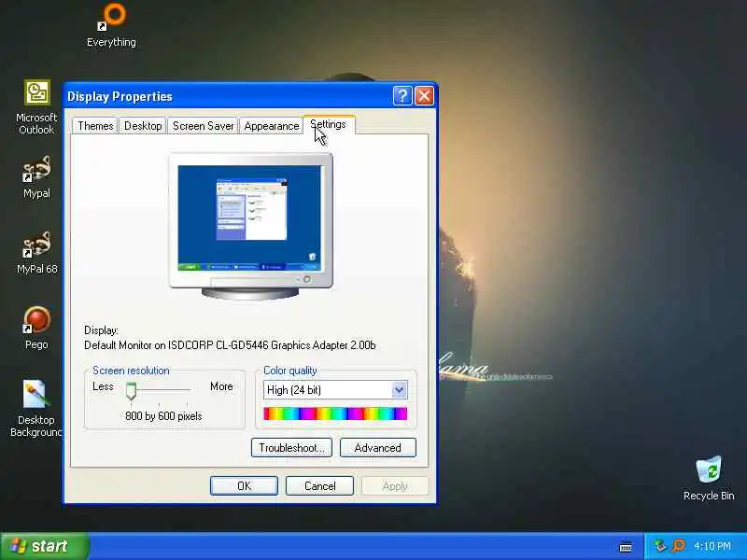747x560 pixels.
Task: Click the 4:10 PM taskbar clock
Action: [x=712, y=546]
